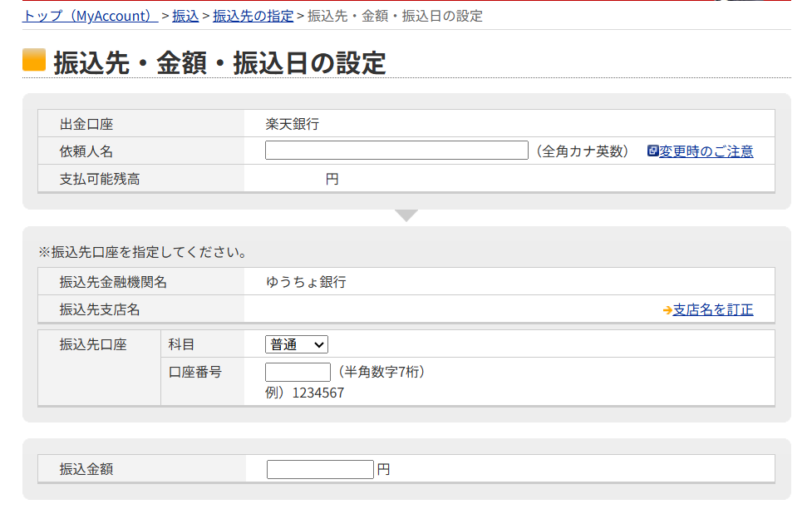812x514 pixels.
Task: Click the orange arrow icon before 支店名を訂正
Action: coord(667,310)
